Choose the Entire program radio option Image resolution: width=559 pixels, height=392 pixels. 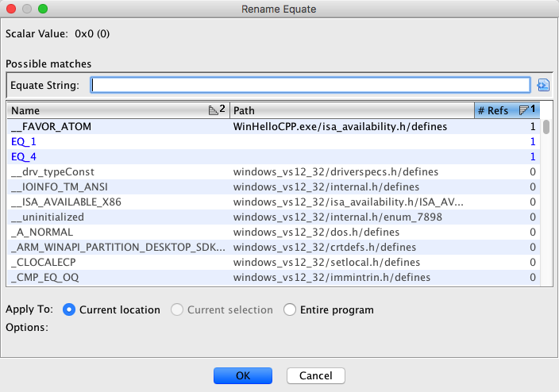[x=290, y=309]
